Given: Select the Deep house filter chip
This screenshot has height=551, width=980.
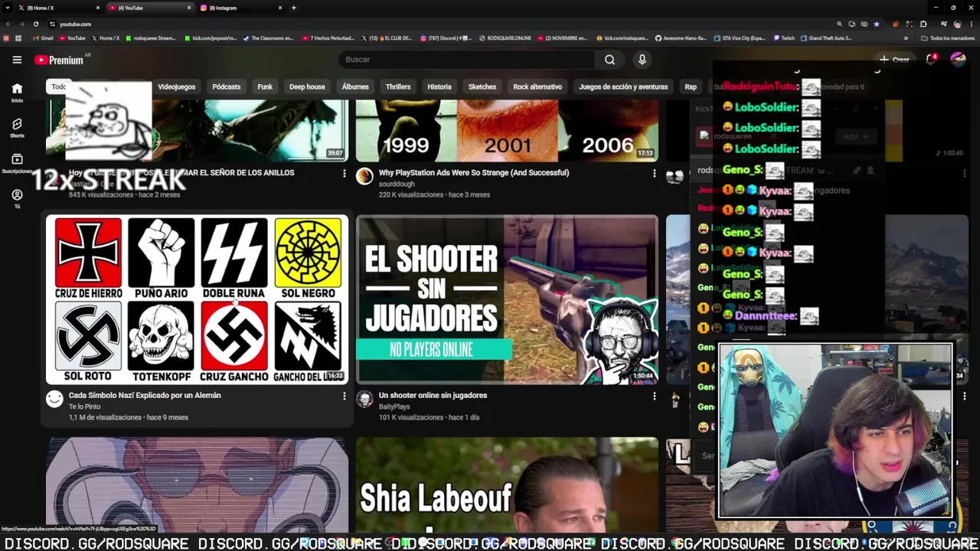Looking at the screenshot, I should tap(307, 86).
